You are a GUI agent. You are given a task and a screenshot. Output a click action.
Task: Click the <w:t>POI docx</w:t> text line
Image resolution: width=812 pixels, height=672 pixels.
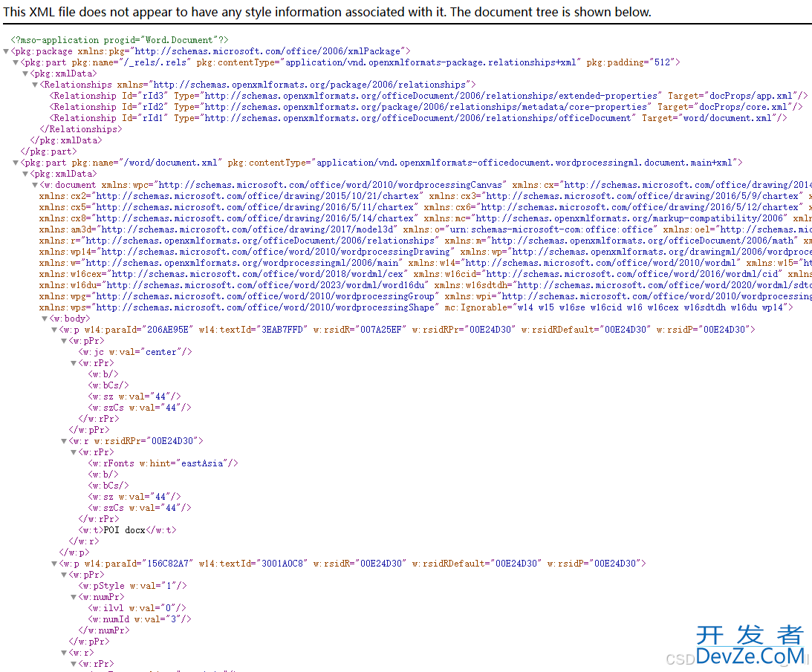click(127, 530)
